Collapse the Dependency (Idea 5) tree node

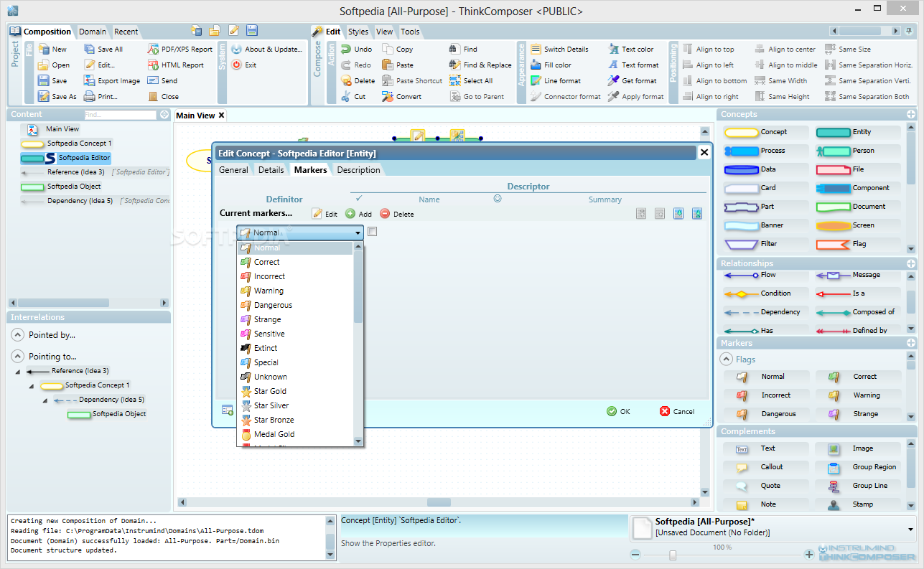(x=46, y=400)
